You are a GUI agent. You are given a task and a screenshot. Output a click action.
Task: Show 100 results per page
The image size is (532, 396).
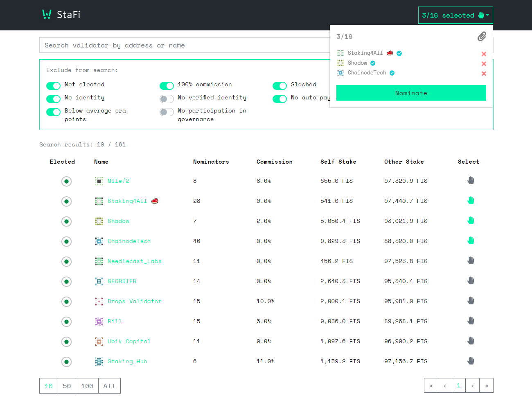click(87, 386)
